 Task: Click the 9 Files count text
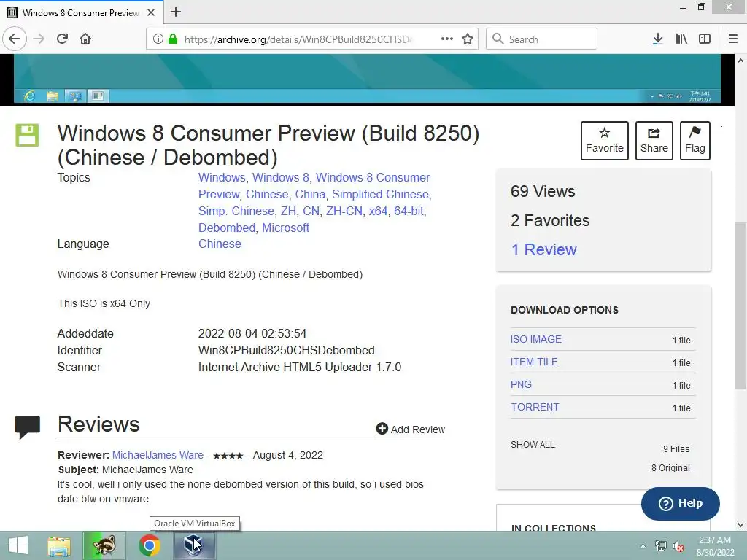tap(676, 448)
